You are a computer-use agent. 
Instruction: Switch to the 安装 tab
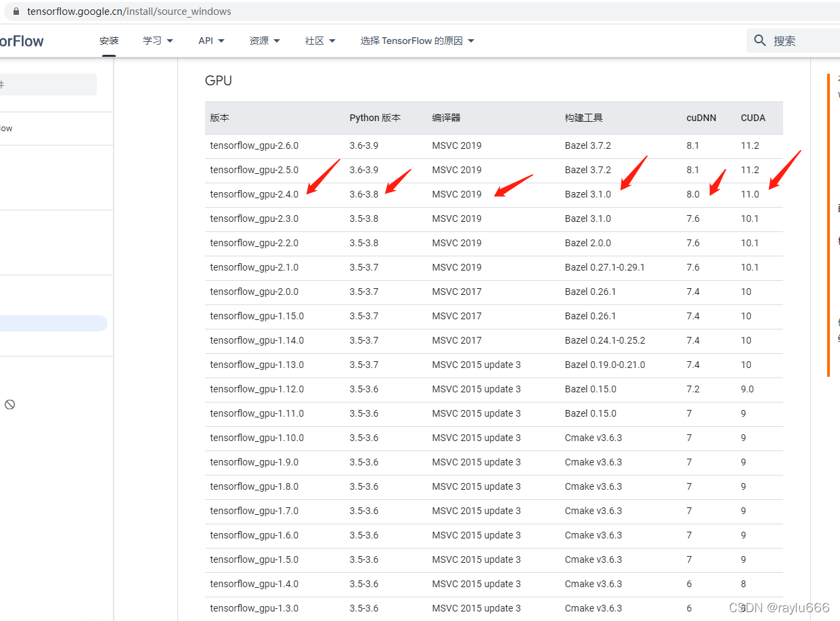pyautogui.click(x=109, y=41)
